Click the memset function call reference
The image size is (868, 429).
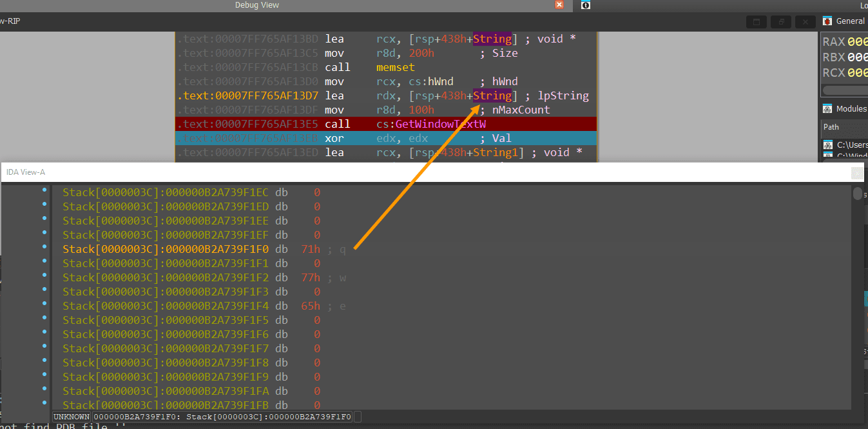coord(396,67)
